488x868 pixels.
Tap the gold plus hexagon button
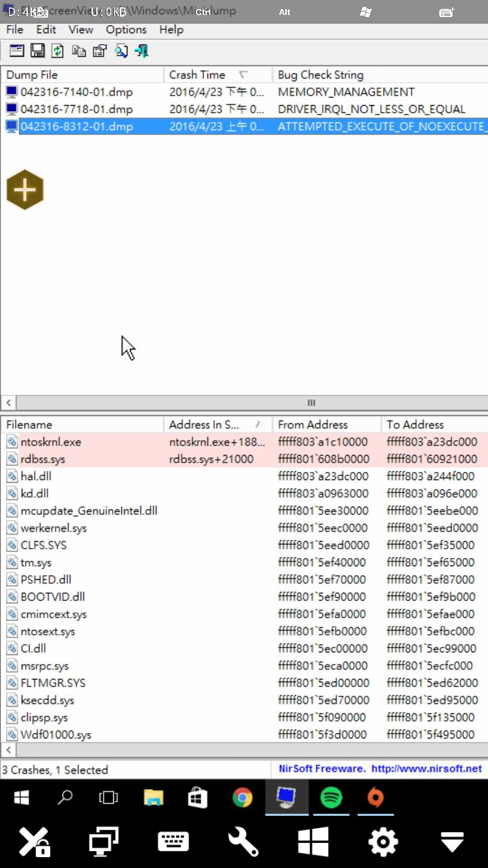pos(25,189)
